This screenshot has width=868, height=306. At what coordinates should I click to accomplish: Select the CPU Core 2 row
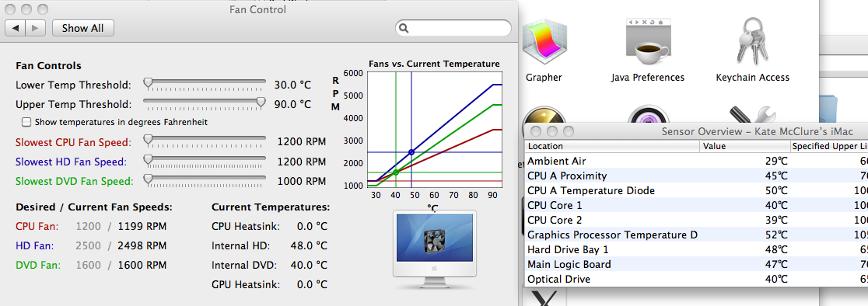pos(696,221)
